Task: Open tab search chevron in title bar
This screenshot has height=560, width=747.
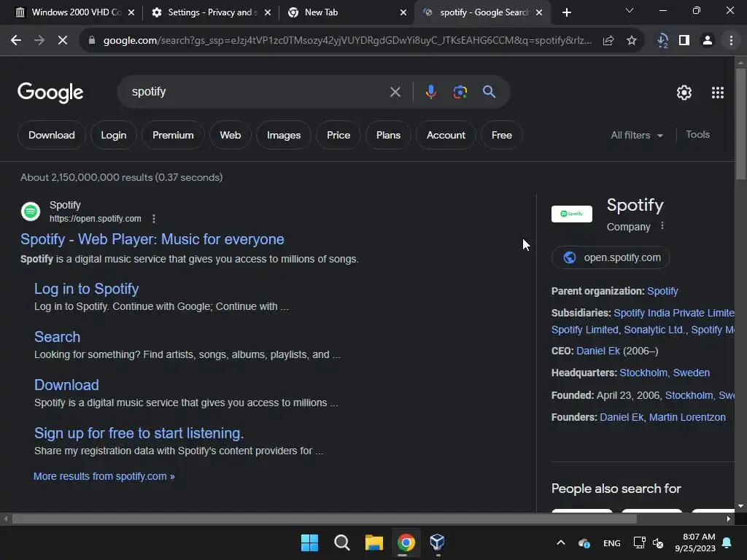Action: click(630, 10)
